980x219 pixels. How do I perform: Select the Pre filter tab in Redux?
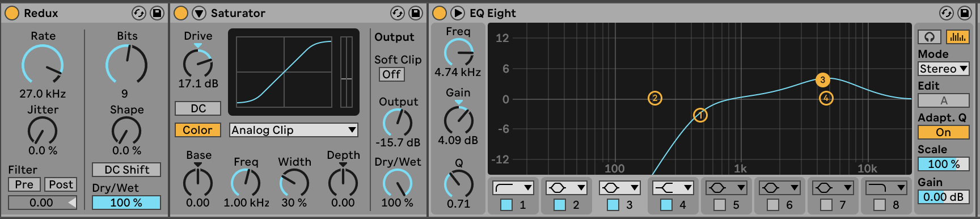coord(24,184)
